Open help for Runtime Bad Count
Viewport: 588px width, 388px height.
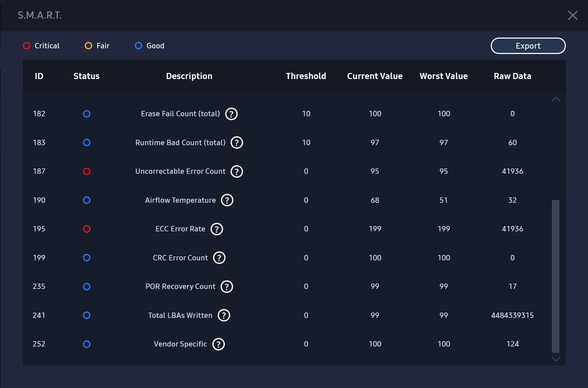[236, 142]
